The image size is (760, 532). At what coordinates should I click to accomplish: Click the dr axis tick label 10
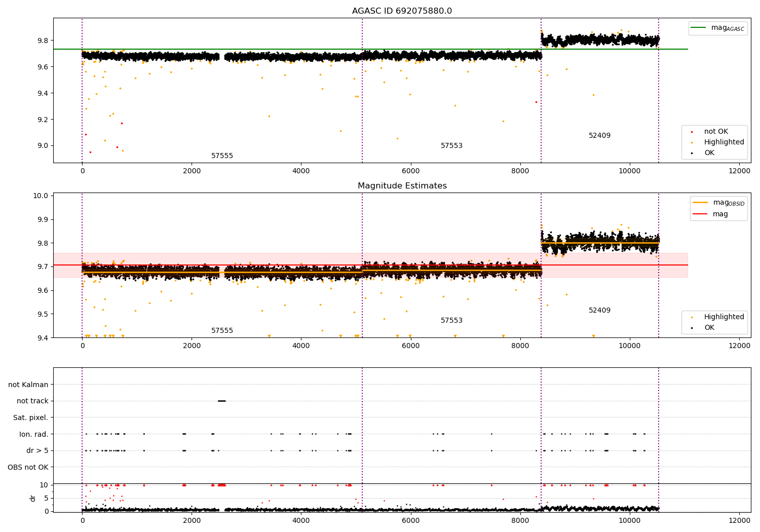[x=44, y=485]
